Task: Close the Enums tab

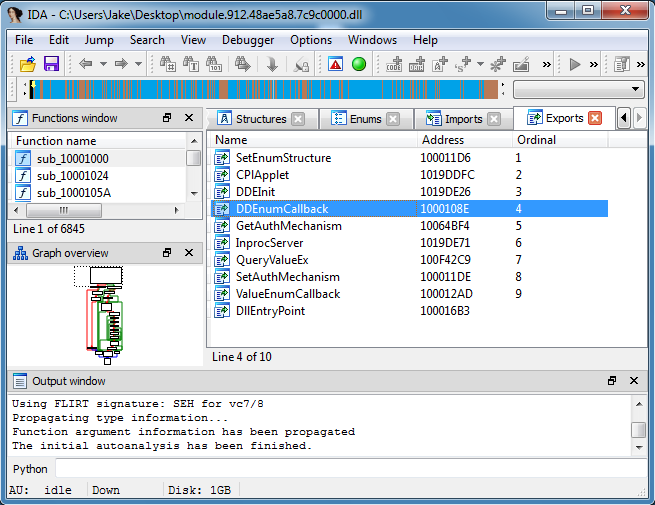Action: click(393, 119)
